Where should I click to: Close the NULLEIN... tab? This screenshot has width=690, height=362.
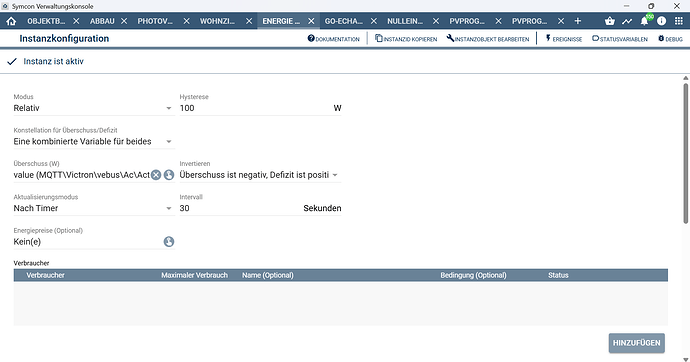[436, 21]
